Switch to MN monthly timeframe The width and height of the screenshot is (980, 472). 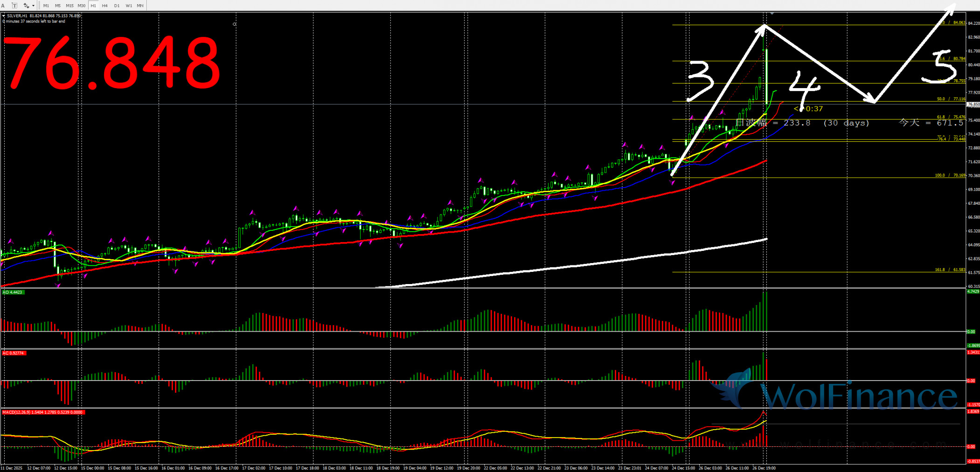[x=140, y=6]
